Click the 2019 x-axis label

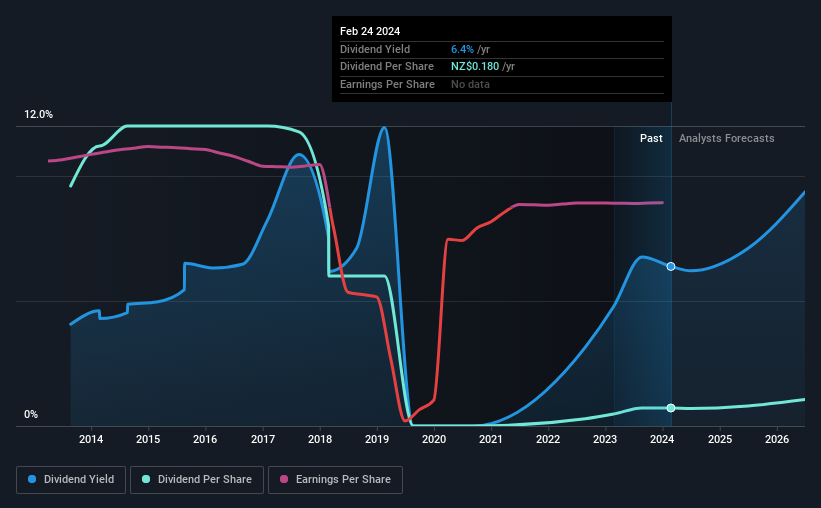click(x=377, y=439)
